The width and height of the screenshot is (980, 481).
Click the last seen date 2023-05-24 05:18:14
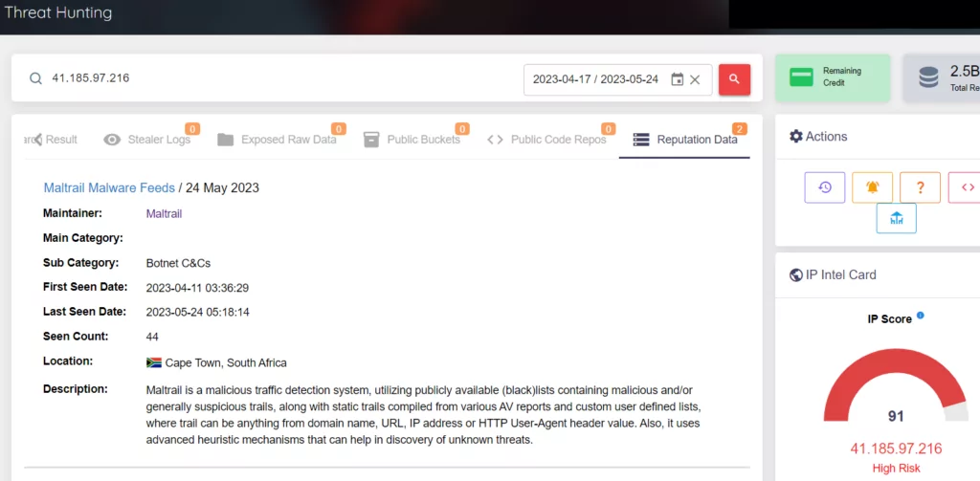pos(197,312)
